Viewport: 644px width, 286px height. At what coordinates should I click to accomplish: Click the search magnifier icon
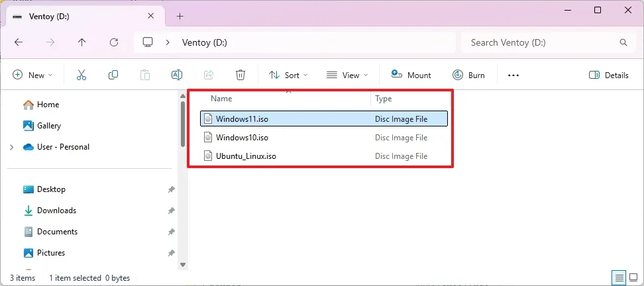(x=623, y=42)
